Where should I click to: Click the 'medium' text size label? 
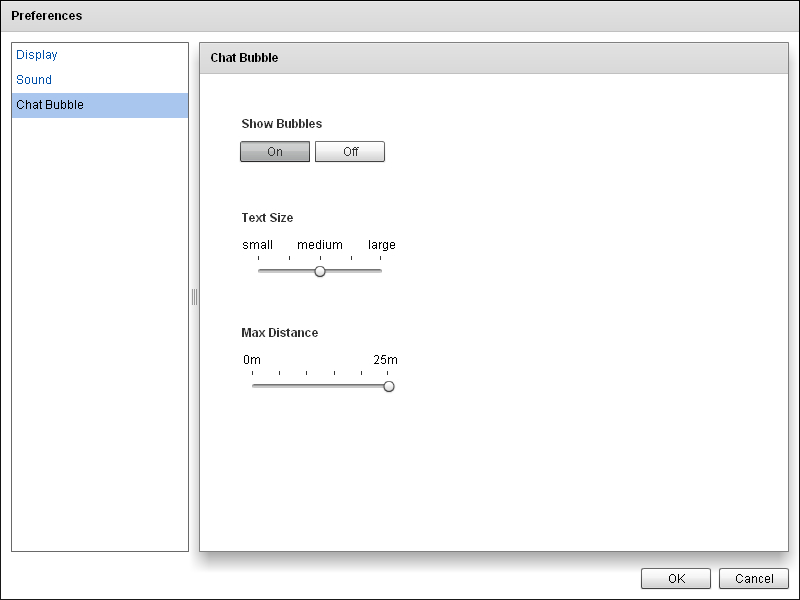pos(320,245)
